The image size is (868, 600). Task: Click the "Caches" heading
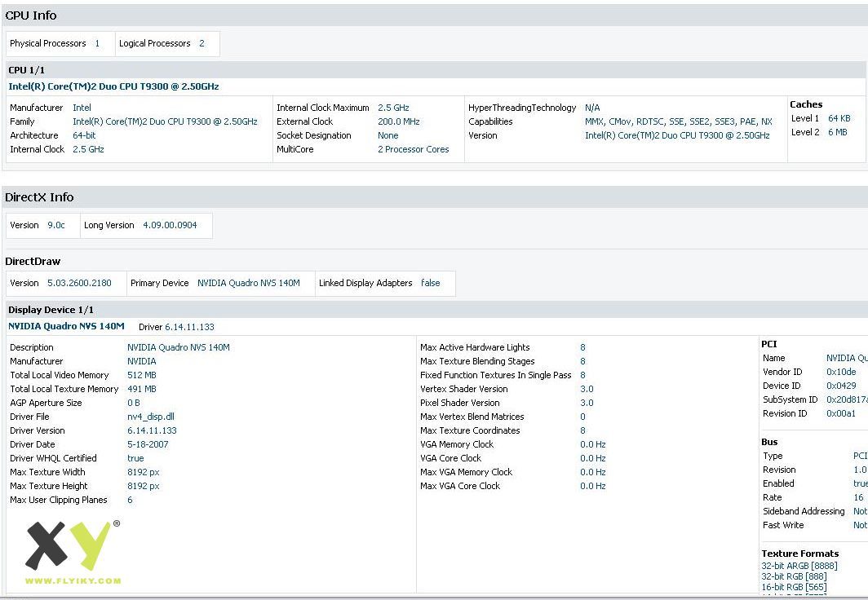tap(806, 104)
